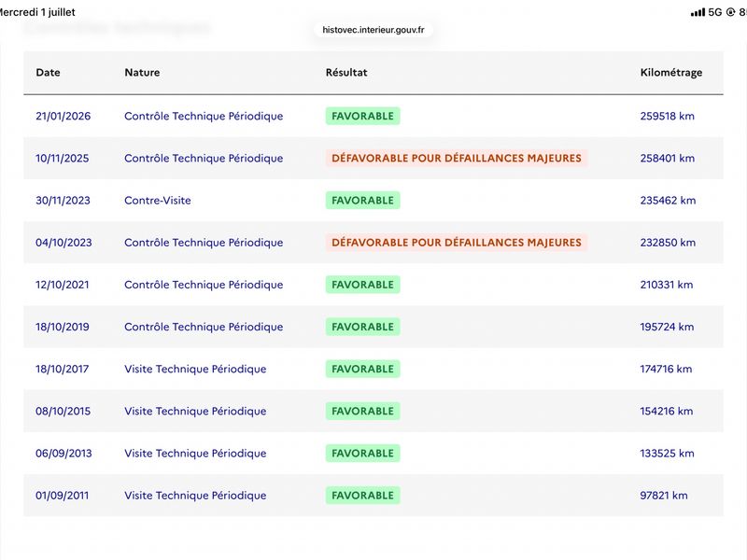Select the 97821 km mileage value
This screenshot has width=747, height=560.
coord(664,496)
